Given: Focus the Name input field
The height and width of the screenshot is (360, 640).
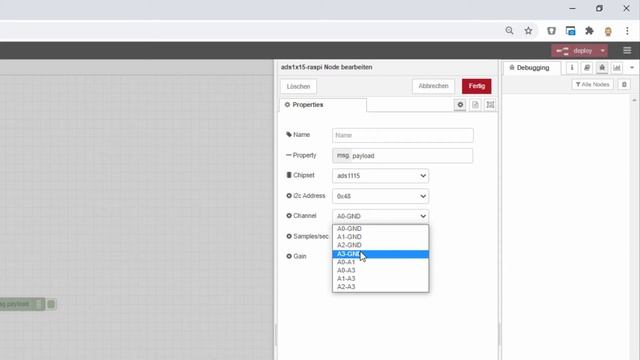Looking at the screenshot, I should [402, 135].
